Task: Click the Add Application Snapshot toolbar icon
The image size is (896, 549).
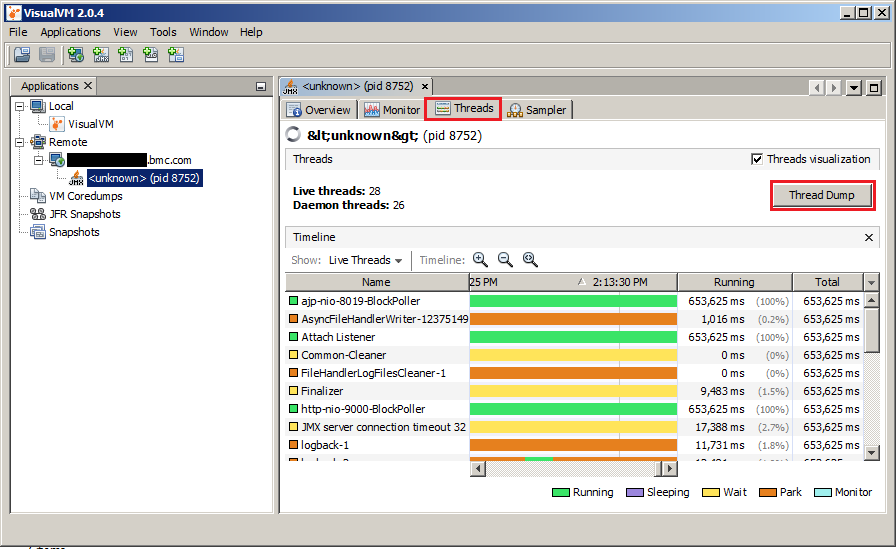Action: [176, 55]
